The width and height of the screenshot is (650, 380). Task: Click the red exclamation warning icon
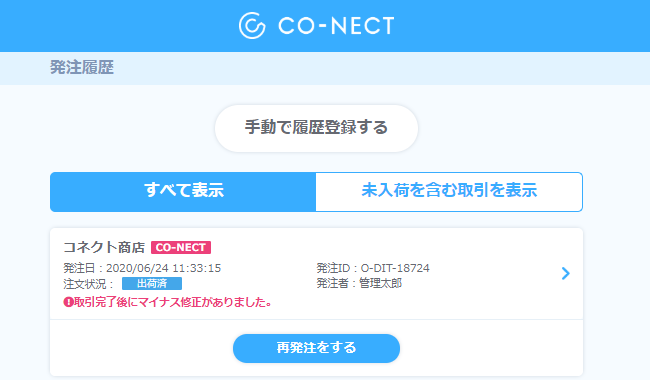tap(68, 303)
